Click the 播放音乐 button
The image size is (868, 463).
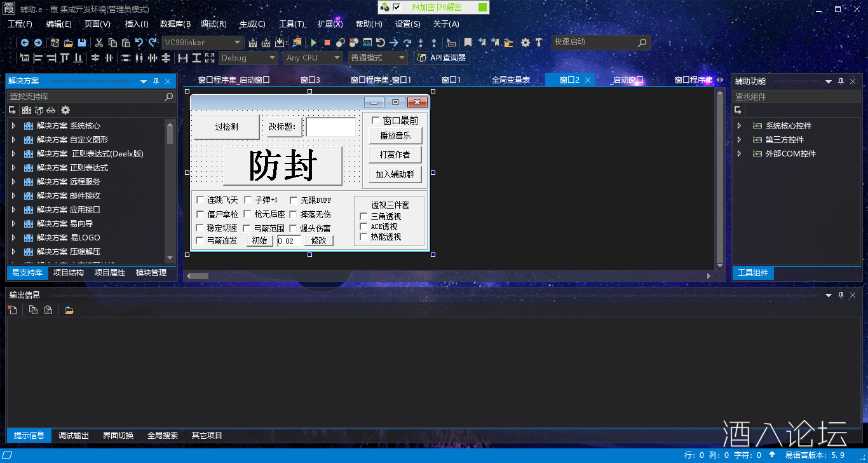(395, 135)
